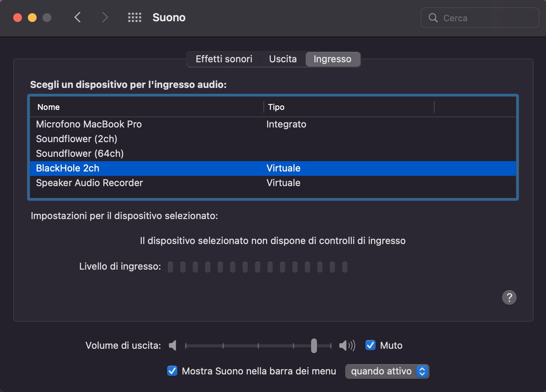546x392 pixels.
Task: Open help with the question mark button
Action: click(x=509, y=297)
